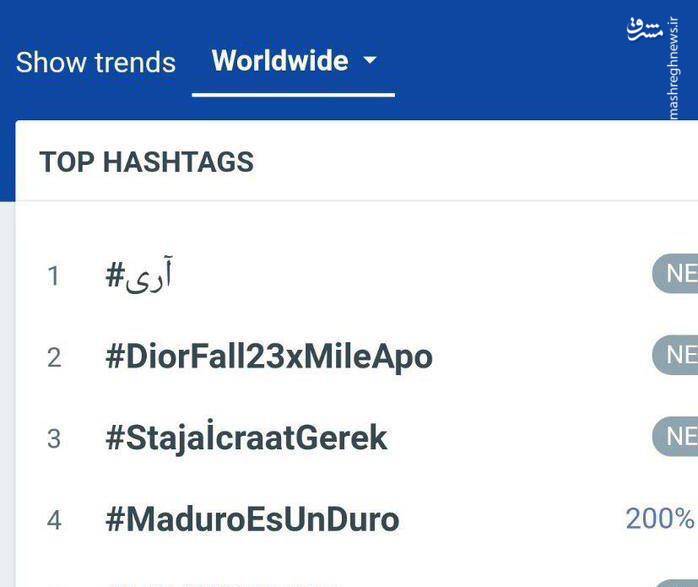Open the #آری hashtag
Image resolution: width=698 pixels, height=587 pixels.
[140, 275]
